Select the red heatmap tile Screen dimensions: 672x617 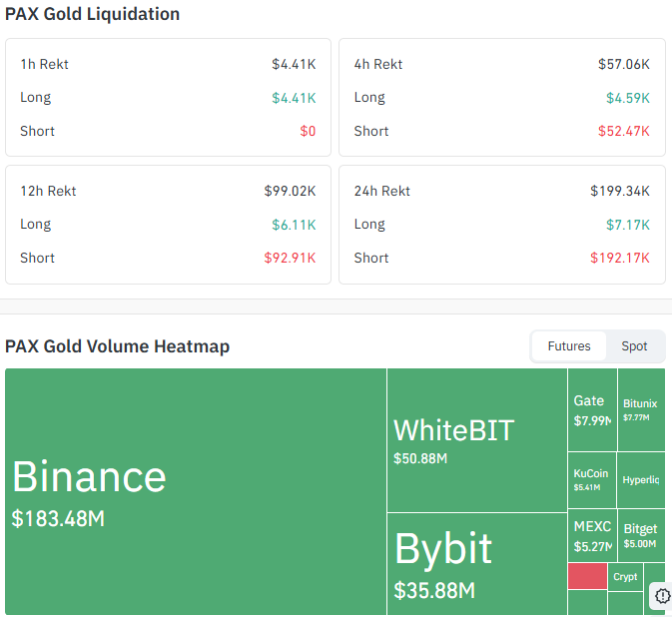click(587, 576)
